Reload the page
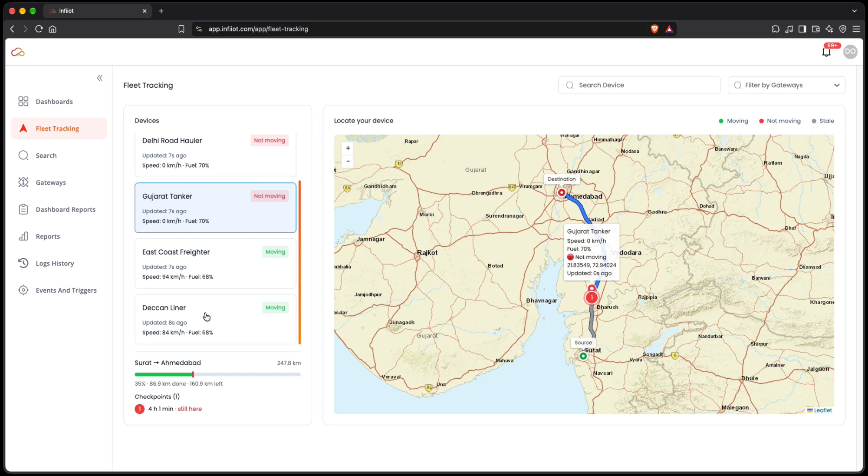The height and width of the screenshot is (476, 868). (39, 29)
